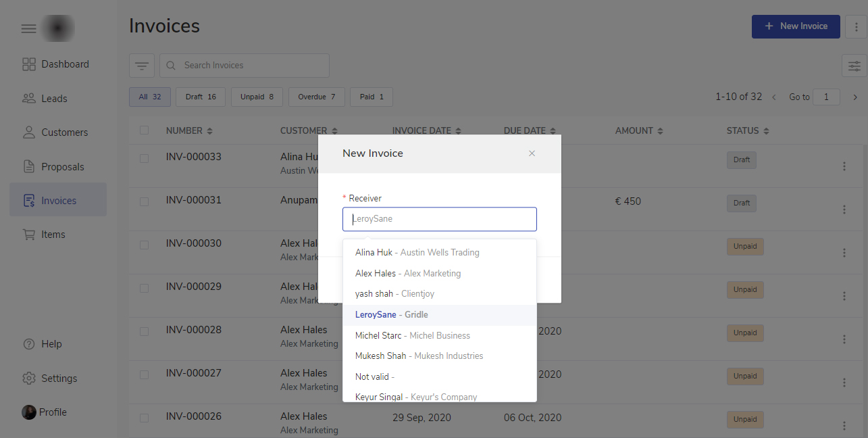Viewport: 868px width, 438px height.
Task: Open the filter icon beside search
Action: click(x=142, y=66)
